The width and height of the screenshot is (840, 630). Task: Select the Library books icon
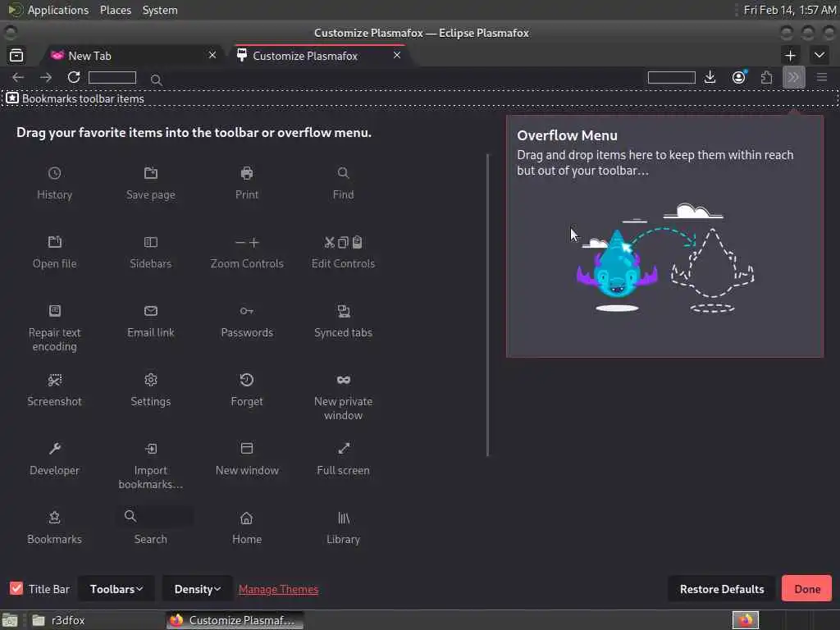[343, 518]
